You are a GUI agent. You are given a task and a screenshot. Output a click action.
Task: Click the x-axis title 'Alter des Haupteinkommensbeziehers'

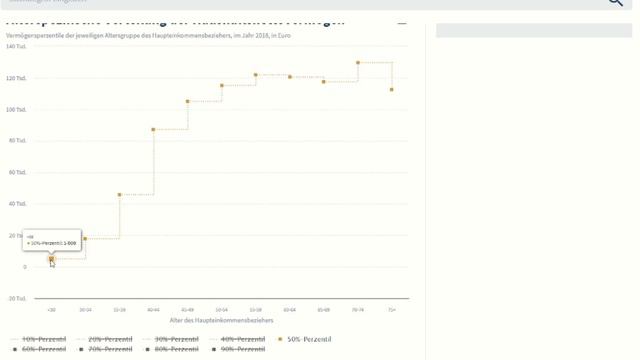click(222, 320)
